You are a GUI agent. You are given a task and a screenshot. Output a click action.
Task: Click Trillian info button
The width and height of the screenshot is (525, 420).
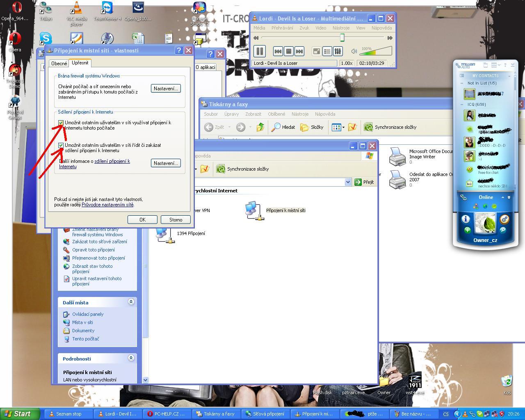[x=466, y=219]
